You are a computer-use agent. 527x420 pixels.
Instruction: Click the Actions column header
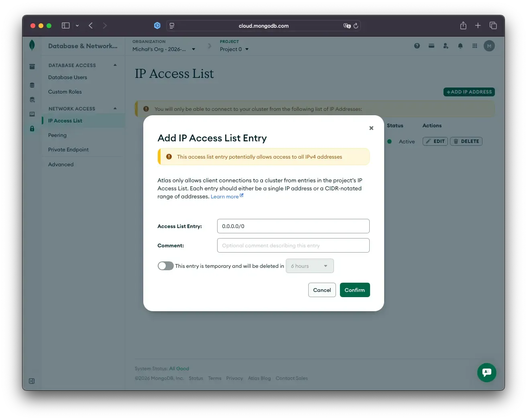(x=432, y=126)
